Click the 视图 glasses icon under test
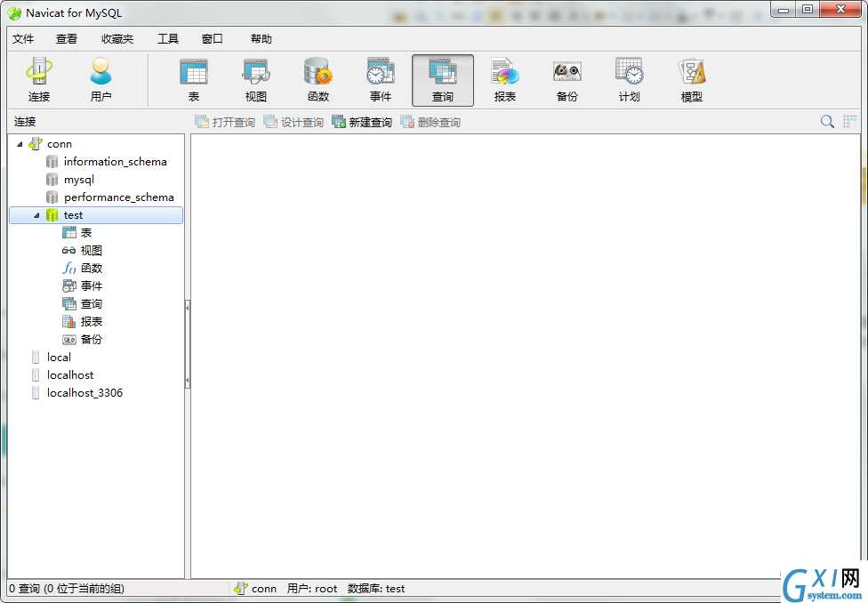Image resolution: width=868 pixels, height=603 pixels. [x=69, y=250]
